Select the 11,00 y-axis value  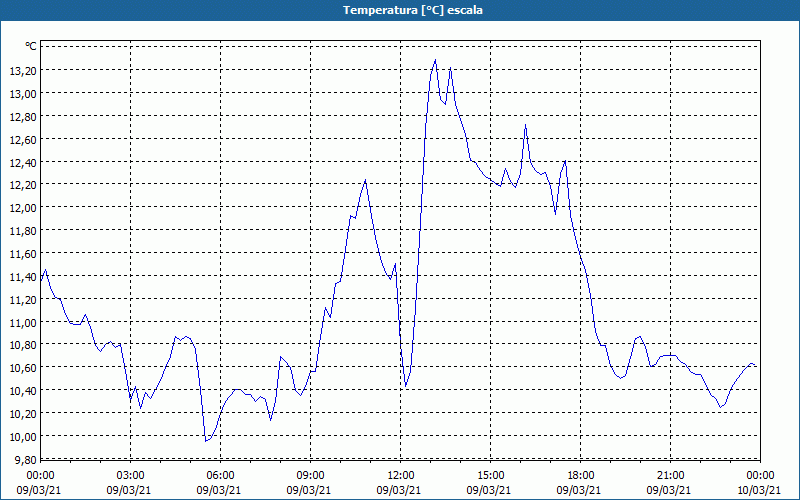tap(23, 323)
